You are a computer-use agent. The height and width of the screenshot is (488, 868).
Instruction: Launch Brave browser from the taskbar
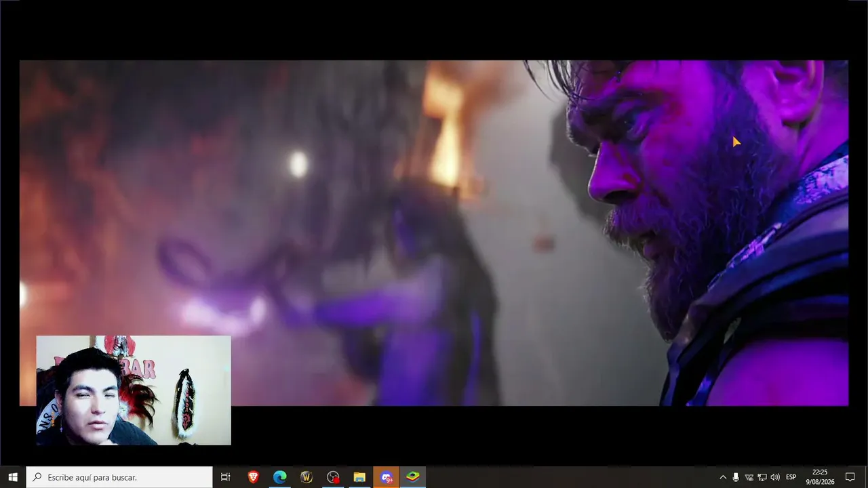[x=253, y=477]
